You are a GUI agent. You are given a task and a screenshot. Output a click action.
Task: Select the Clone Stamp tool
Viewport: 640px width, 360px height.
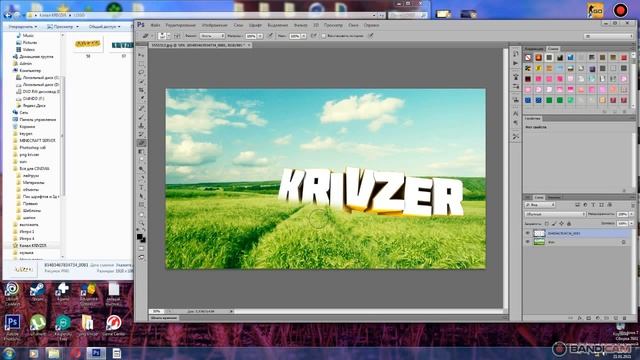pos(141,126)
